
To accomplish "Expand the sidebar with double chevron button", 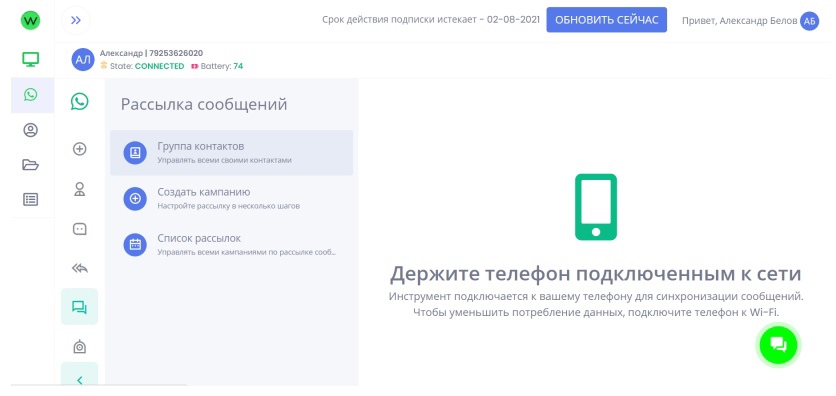I will tap(76, 21).
